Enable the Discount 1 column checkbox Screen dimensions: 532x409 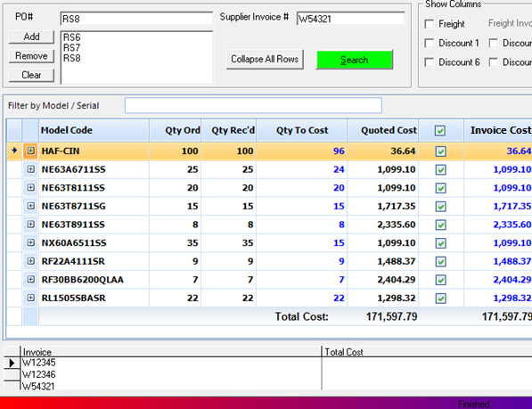coord(430,43)
